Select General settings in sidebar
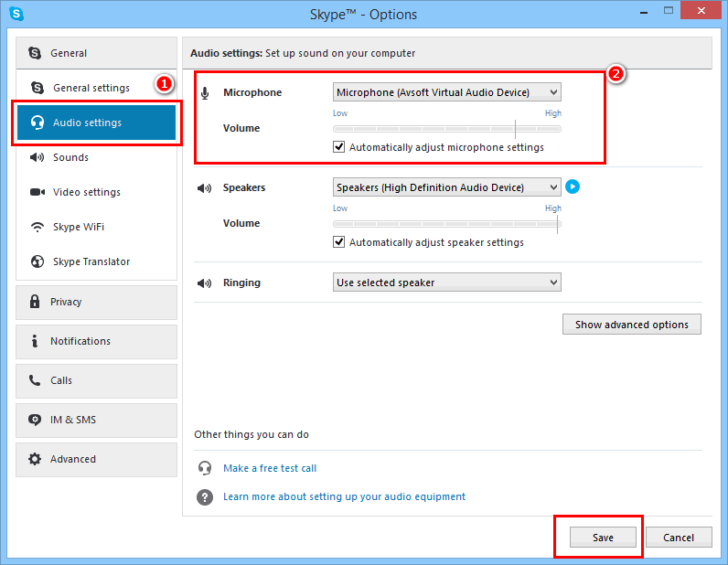 [97, 88]
